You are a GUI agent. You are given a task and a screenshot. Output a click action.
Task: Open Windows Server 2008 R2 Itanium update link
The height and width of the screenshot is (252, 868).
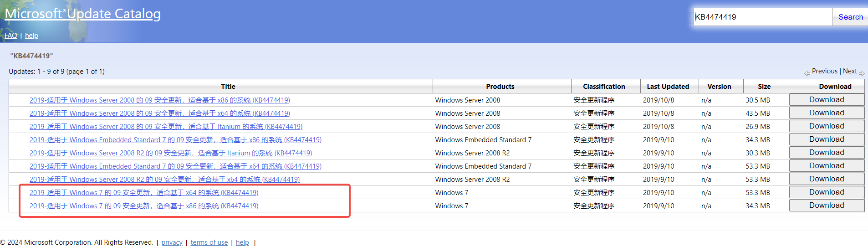(x=171, y=153)
